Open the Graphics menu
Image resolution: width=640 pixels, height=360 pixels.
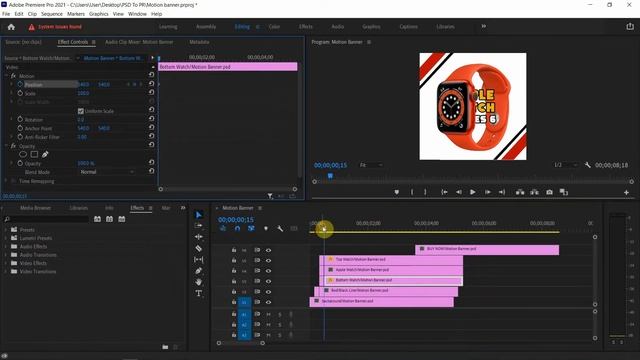(x=99, y=14)
